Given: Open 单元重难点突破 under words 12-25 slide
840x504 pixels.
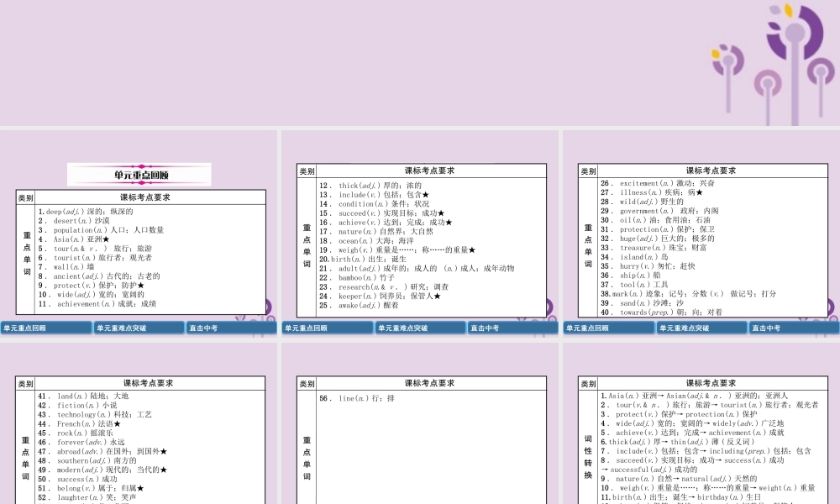Looking at the screenshot, I should point(419,328).
